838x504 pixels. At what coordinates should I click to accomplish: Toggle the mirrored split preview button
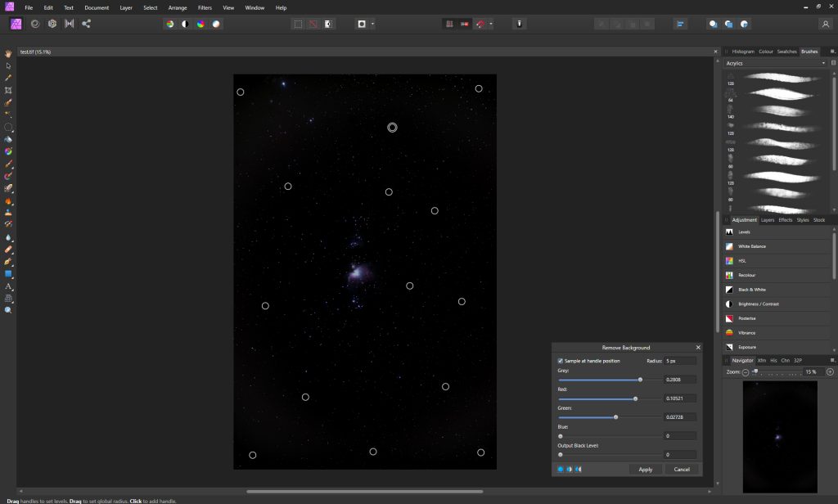[579, 469]
